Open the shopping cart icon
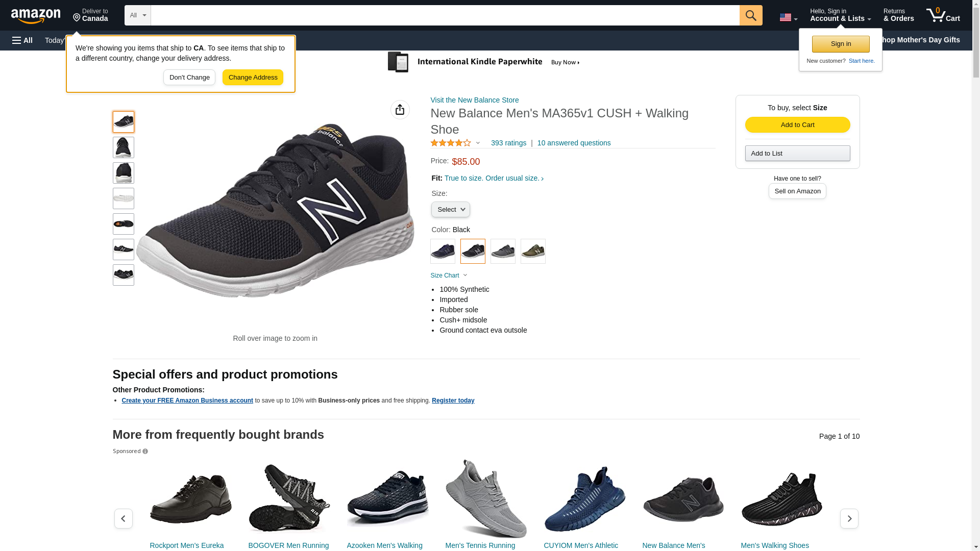980x551 pixels. pyautogui.click(x=943, y=15)
